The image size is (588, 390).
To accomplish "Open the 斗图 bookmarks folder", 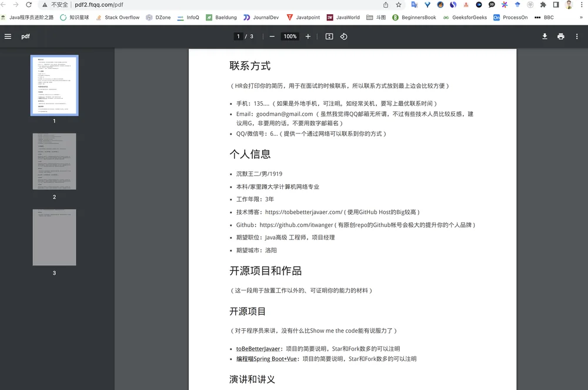I will pyautogui.click(x=376, y=17).
